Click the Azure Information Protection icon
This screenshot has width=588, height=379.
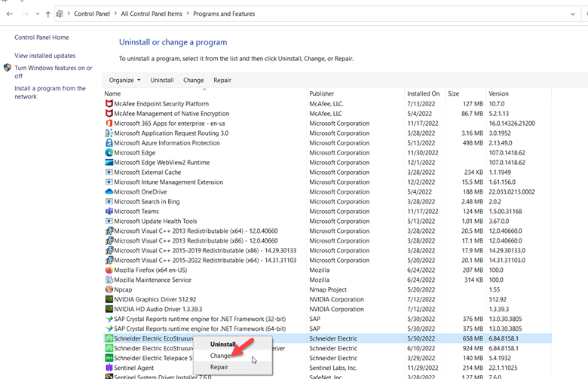(x=109, y=143)
